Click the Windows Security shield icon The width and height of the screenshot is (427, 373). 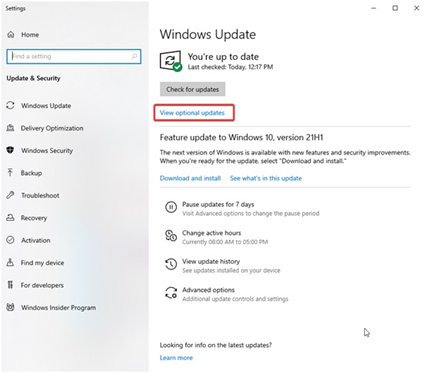click(x=10, y=150)
